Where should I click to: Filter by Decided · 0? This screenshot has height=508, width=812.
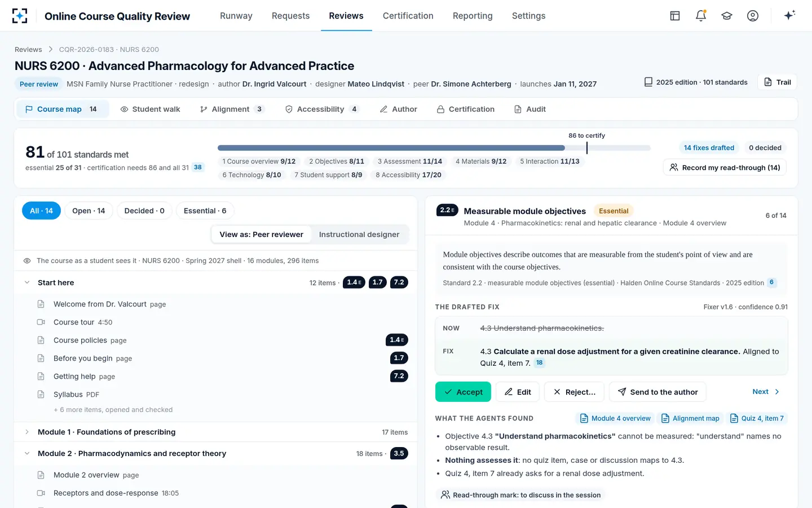point(144,211)
